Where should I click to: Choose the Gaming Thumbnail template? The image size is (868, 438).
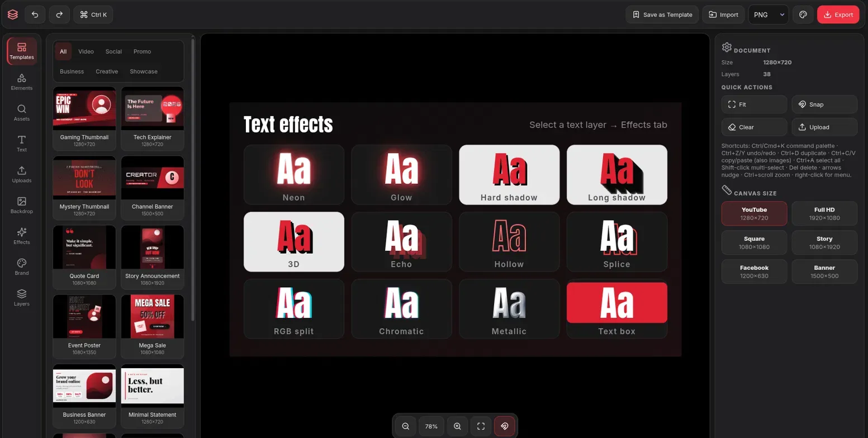[x=84, y=118]
